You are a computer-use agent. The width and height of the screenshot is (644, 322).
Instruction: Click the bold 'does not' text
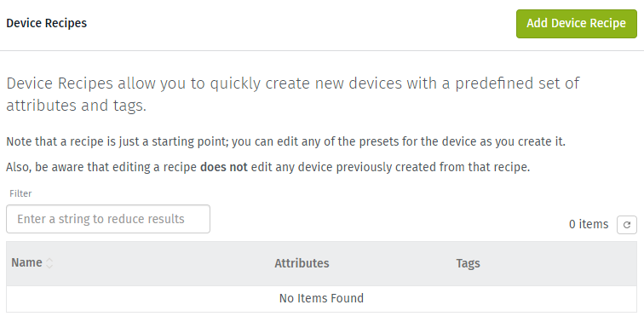tap(224, 167)
